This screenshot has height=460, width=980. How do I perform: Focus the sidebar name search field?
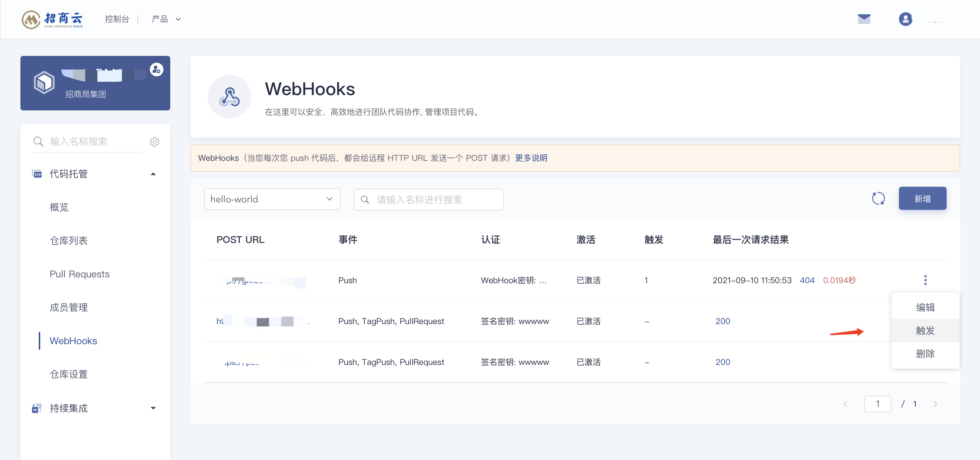87,142
